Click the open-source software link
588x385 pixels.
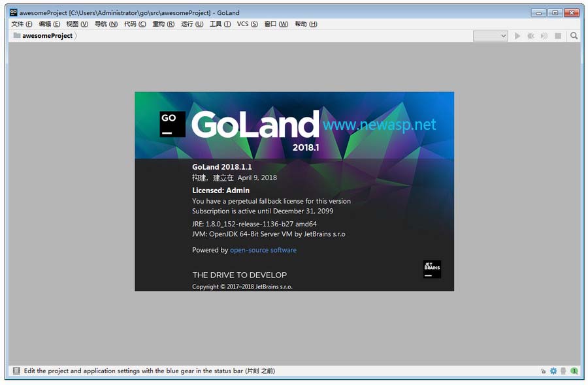pos(263,250)
